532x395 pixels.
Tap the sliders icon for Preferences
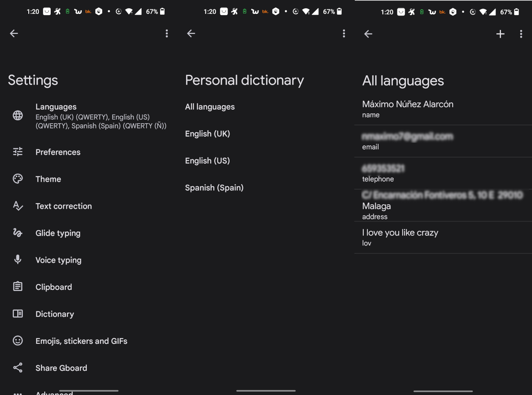(x=18, y=152)
